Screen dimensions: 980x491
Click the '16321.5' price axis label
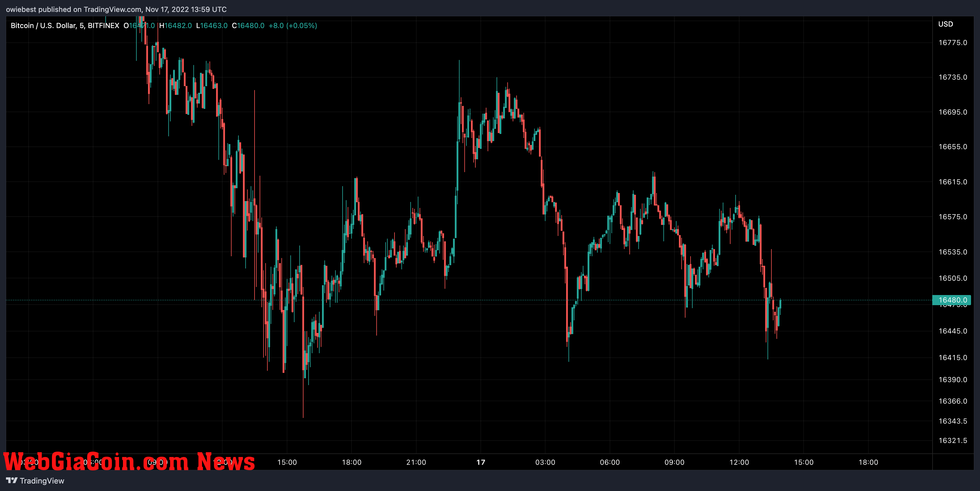point(953,440)
